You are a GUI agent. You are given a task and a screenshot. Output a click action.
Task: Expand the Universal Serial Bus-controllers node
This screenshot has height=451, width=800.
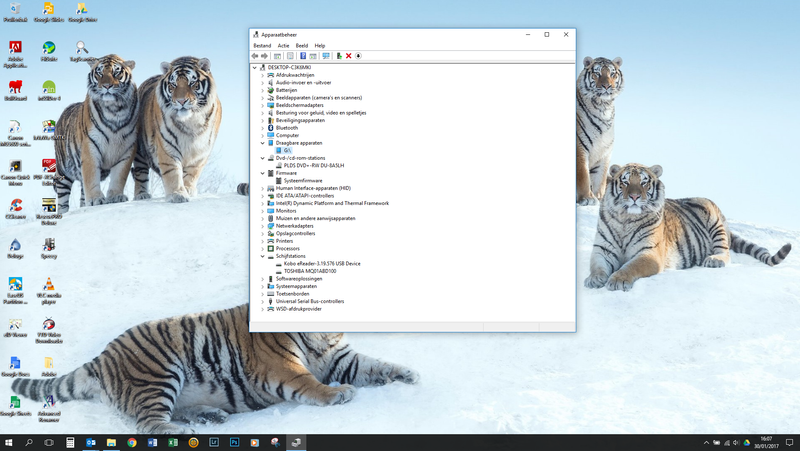[263, 301]
